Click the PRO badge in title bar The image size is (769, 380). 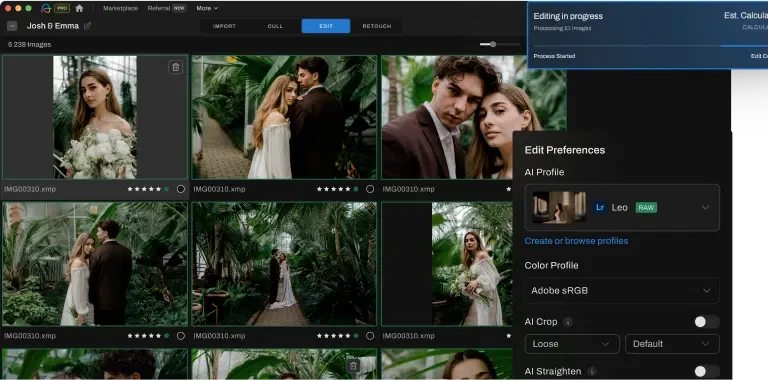pos(62,8)
